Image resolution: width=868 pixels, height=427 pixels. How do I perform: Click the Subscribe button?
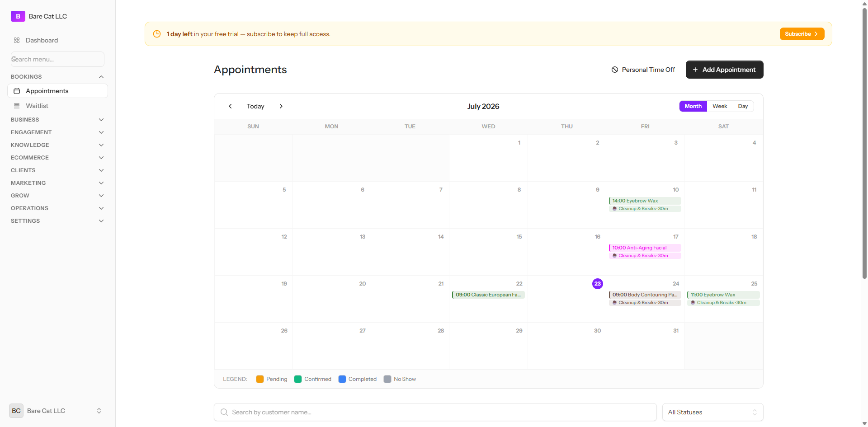(x=802, y=34)
